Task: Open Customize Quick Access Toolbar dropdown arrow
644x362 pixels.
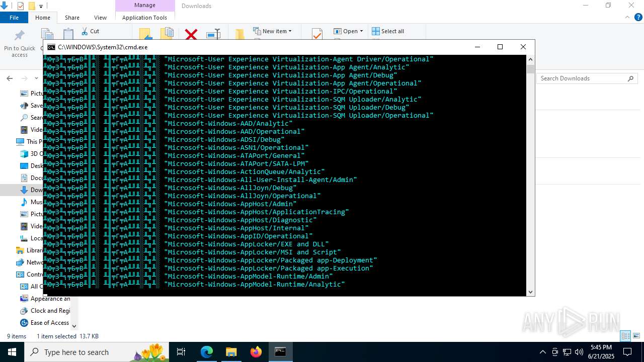Action: (41, 6)
